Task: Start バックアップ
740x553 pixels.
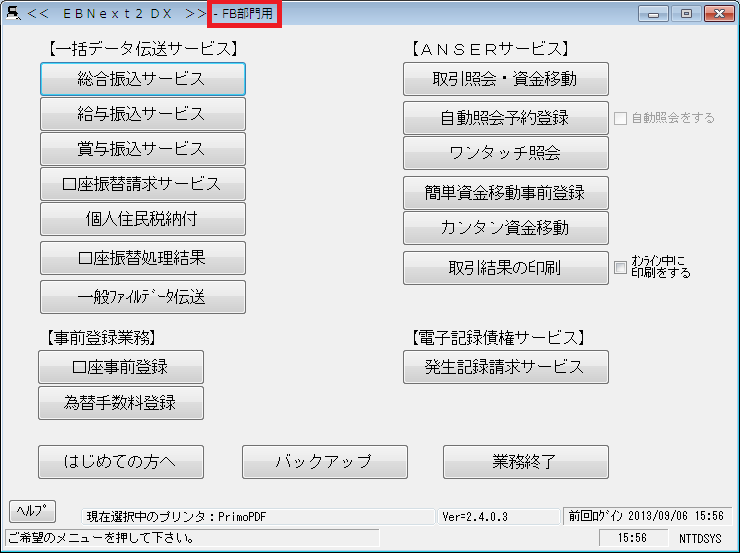Action: (325, 462)
